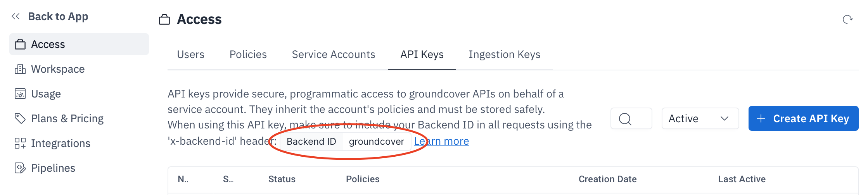Open the Active status filter dropdown
Image resolution: width=868 pixels, height=195 pixels.
point(700,118)
